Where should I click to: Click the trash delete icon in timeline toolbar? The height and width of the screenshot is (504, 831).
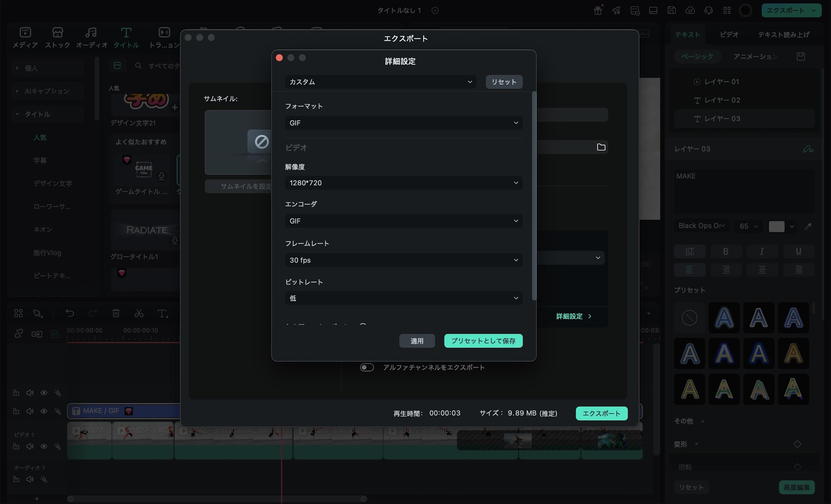[x=116, y=313]
